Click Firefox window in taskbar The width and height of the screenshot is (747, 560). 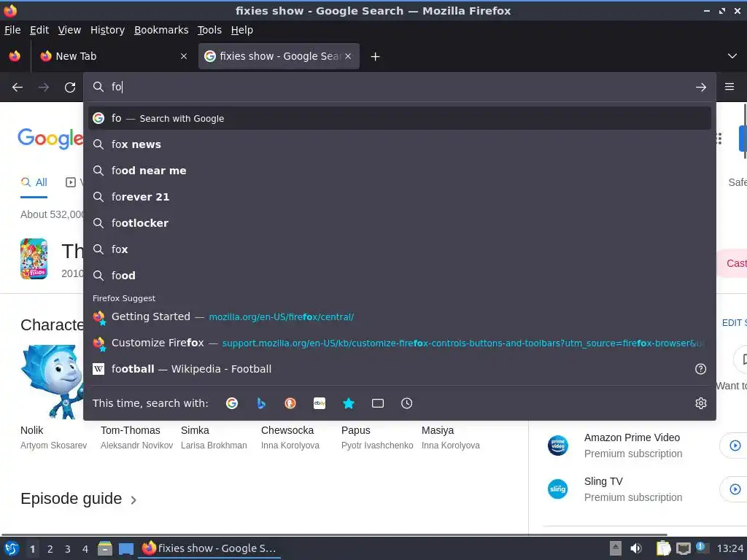click(209, 548)
